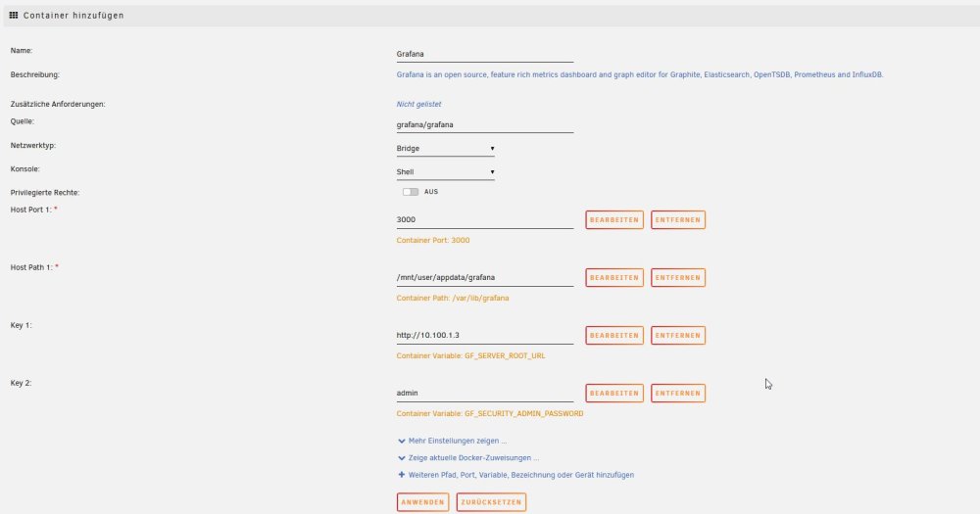The image size is (980, 514).
Task: Focus Key 2 field containing admin
Action: pos(484,393)
